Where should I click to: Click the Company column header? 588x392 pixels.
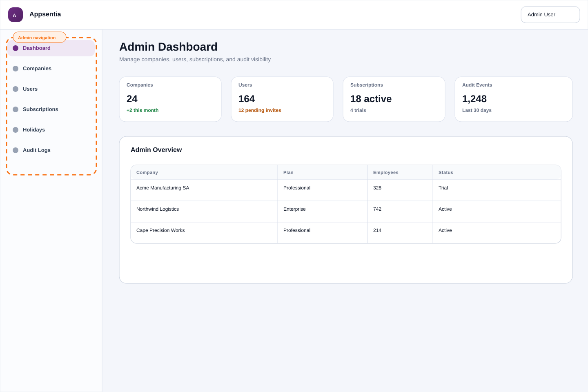click(204, 172)
